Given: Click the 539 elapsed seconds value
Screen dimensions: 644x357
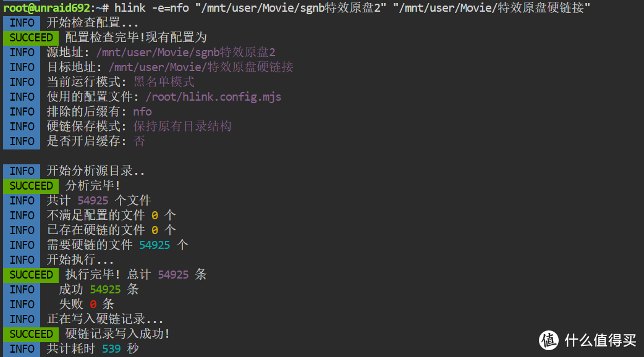Looking at the screenshot, I should 111,348.
